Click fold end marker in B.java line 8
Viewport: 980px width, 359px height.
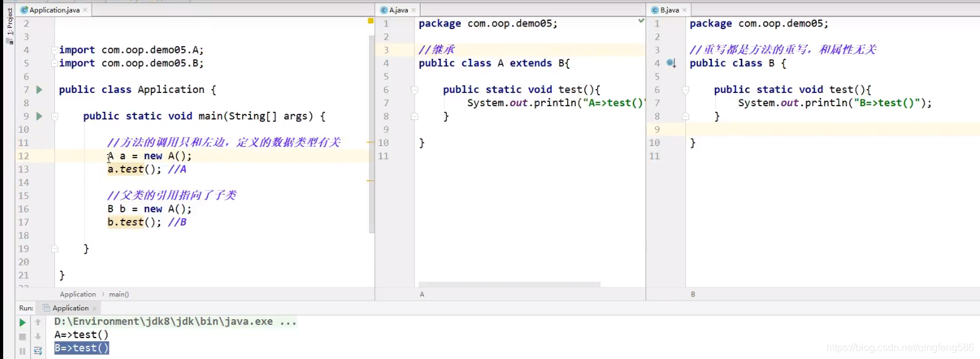685,116
